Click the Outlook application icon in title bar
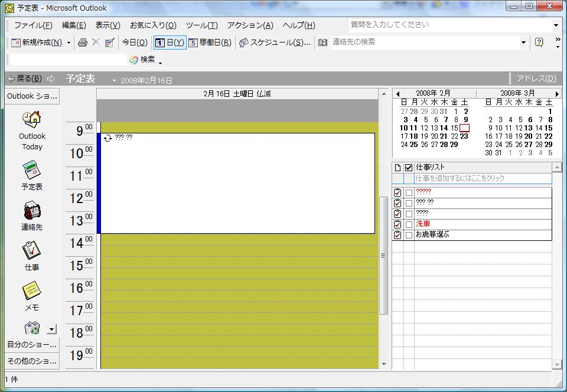The width and height of the screenshot is (567, 392). [x=10, y=8]
